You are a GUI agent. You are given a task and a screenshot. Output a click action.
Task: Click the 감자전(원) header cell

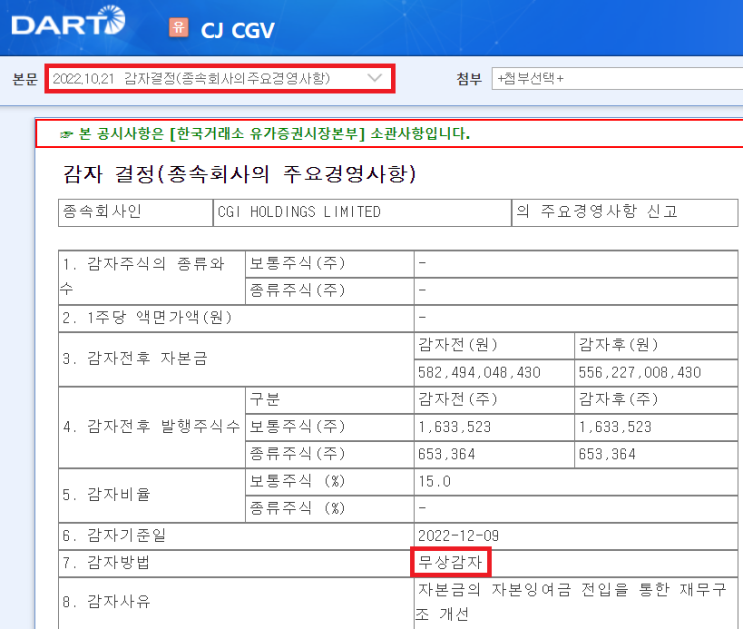494,346
